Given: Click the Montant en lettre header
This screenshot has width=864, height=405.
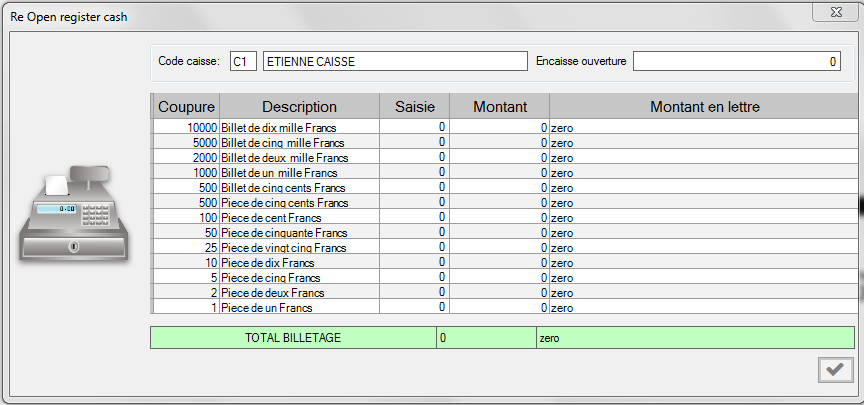Looking at the screenshot, I should point(706,107).
